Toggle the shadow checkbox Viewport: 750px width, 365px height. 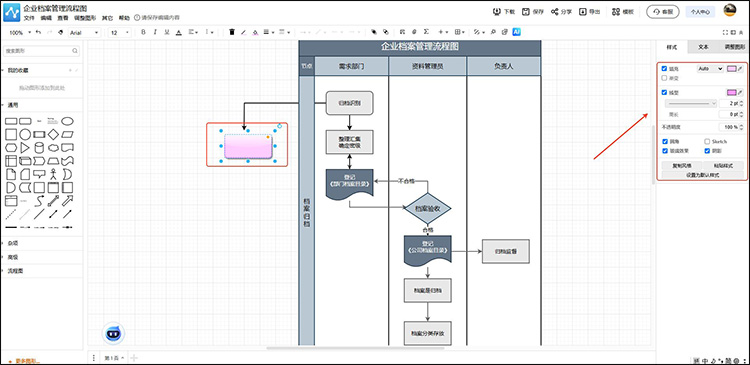707,151
